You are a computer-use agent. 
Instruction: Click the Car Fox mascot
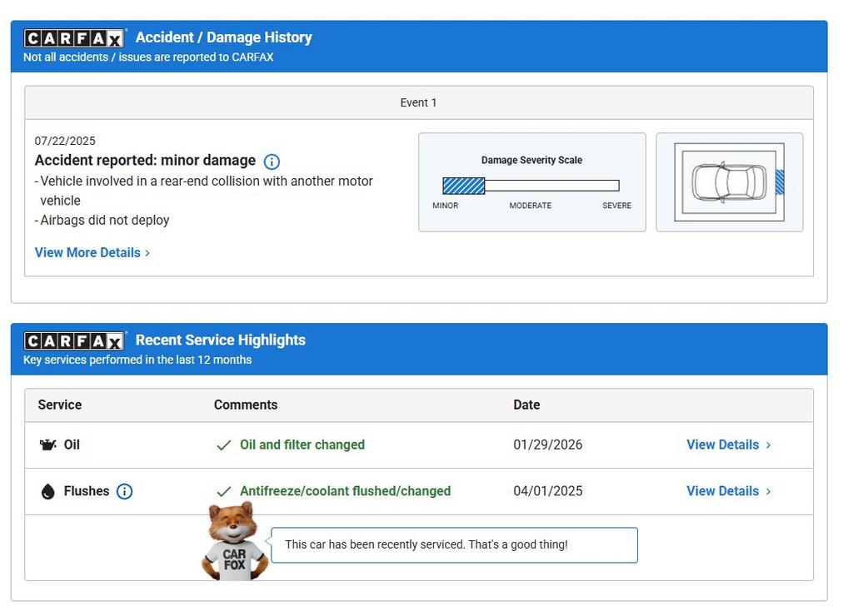(x=234, y=542)
